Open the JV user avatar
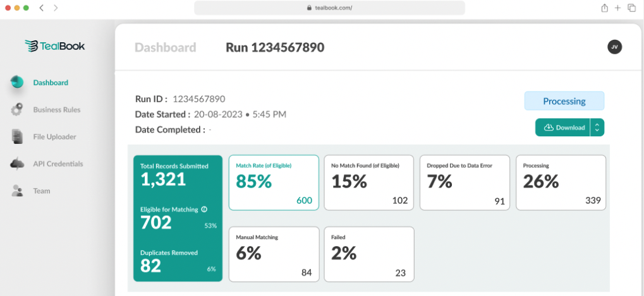The height and width of the screenshot is (296, 644). (x=614, y=47)
